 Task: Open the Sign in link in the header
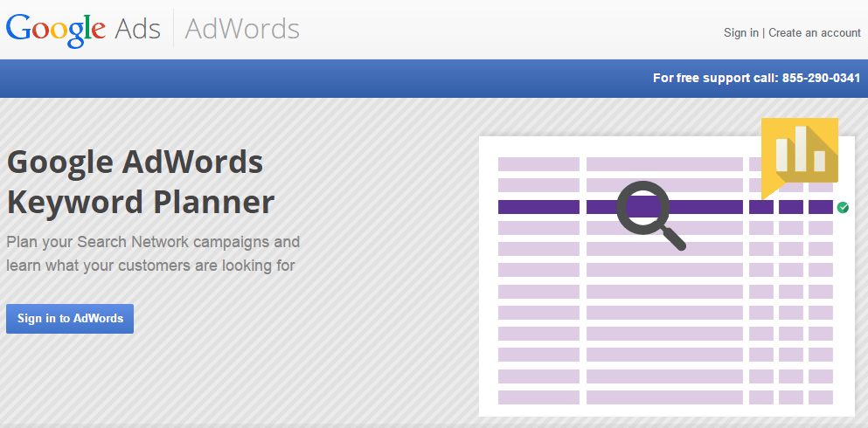click(740, 33)
